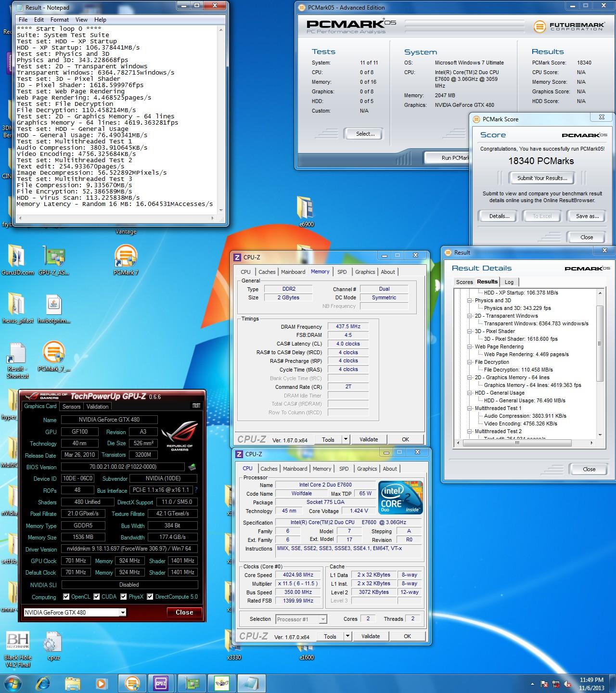Switch to the GPU-Z Validation tab
The width and height of the screenshot is (616, 693).
98,406
